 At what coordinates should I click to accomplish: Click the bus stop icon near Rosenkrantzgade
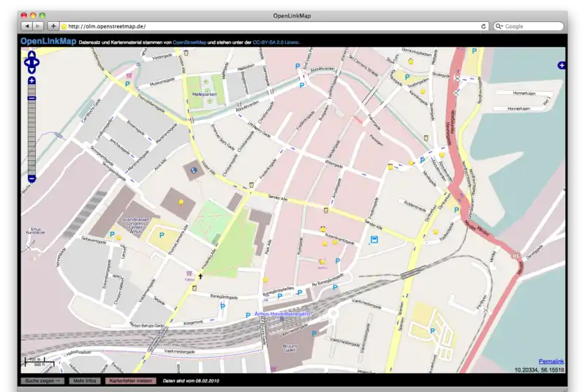374,239
